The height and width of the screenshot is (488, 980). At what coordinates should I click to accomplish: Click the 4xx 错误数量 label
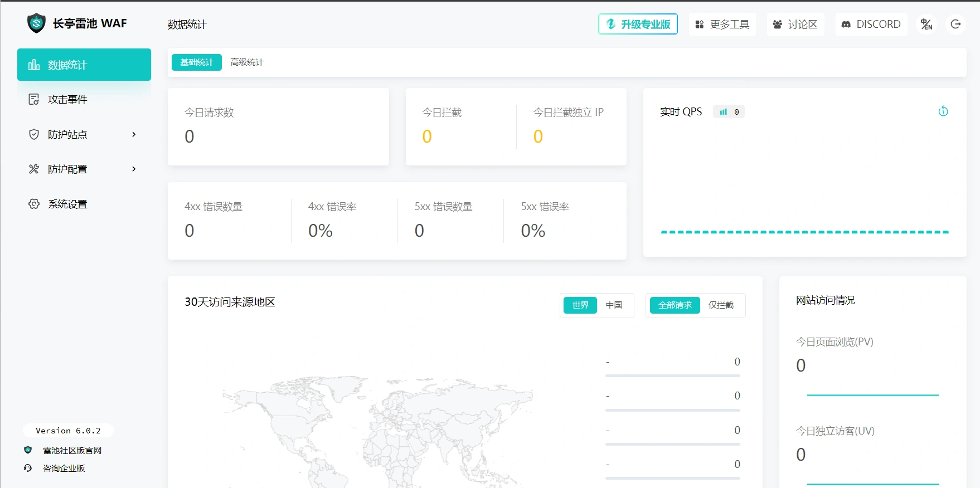214,207
